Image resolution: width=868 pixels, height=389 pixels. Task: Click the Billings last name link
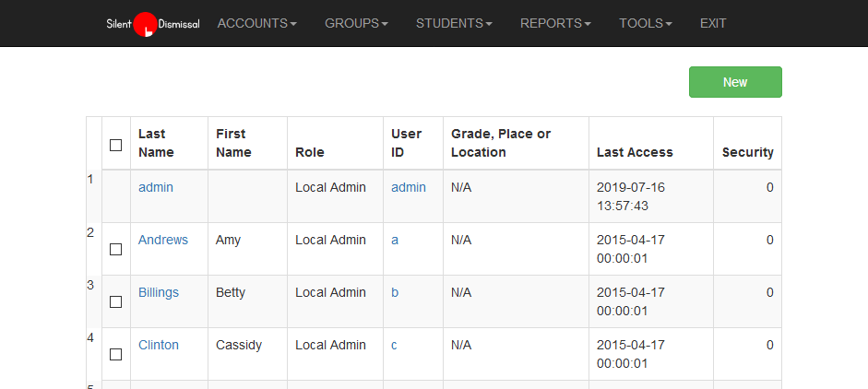159,292
